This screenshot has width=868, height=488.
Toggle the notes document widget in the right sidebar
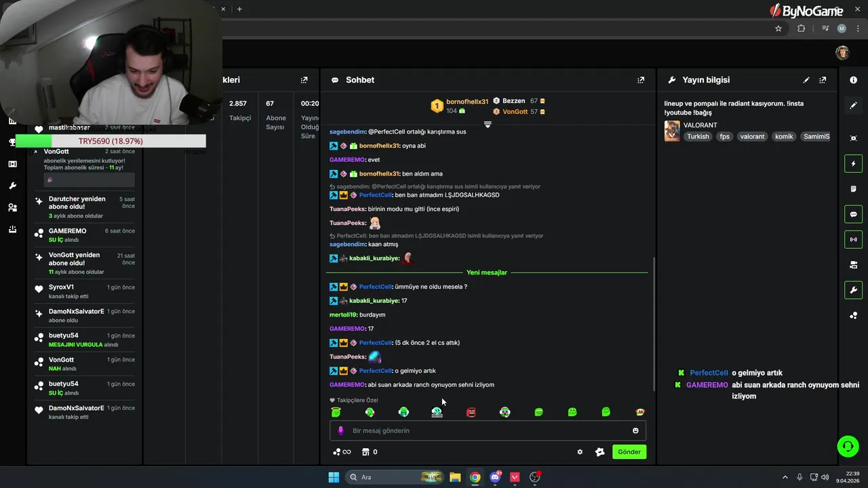(x=853, y=189)
